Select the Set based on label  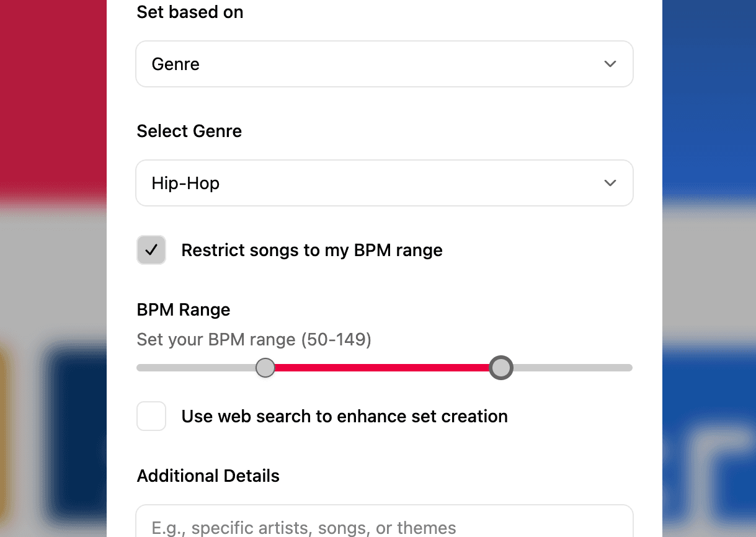click(x=190, y=12)
